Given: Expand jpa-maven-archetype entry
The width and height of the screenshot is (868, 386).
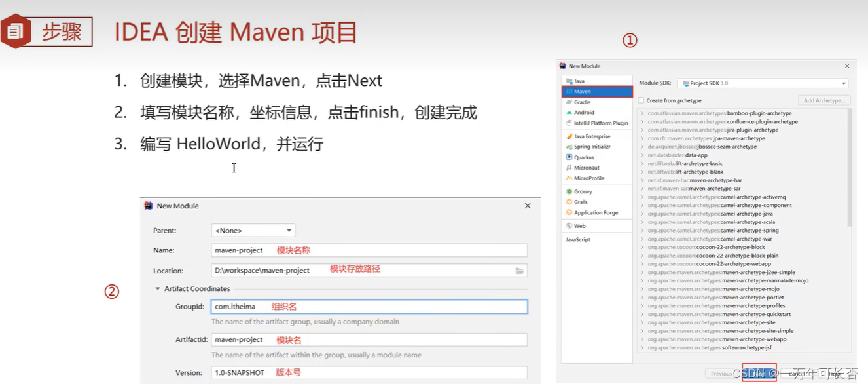Looking at the screenshot, I should 642,138.
